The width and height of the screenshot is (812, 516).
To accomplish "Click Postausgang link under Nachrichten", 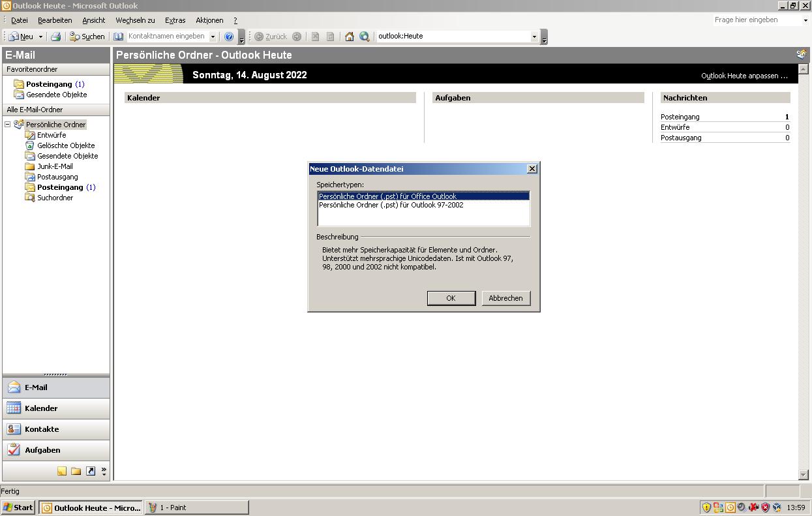I will pos(681,138).
